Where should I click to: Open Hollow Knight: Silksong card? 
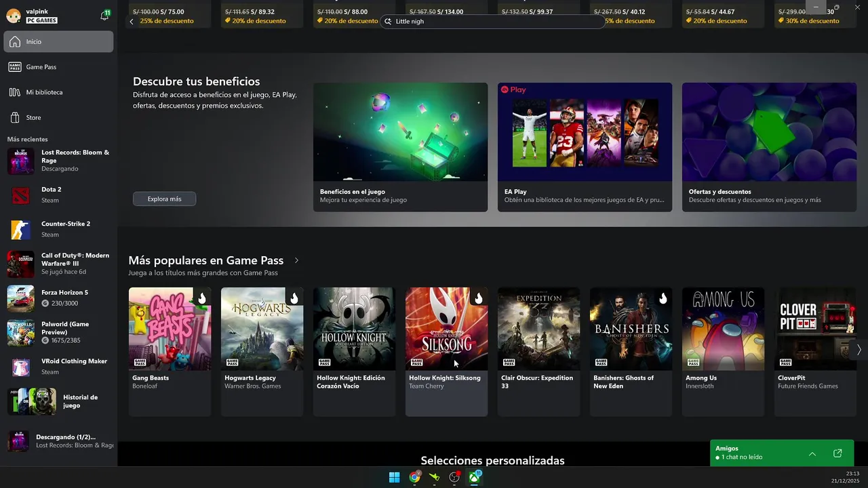(446, 352)
